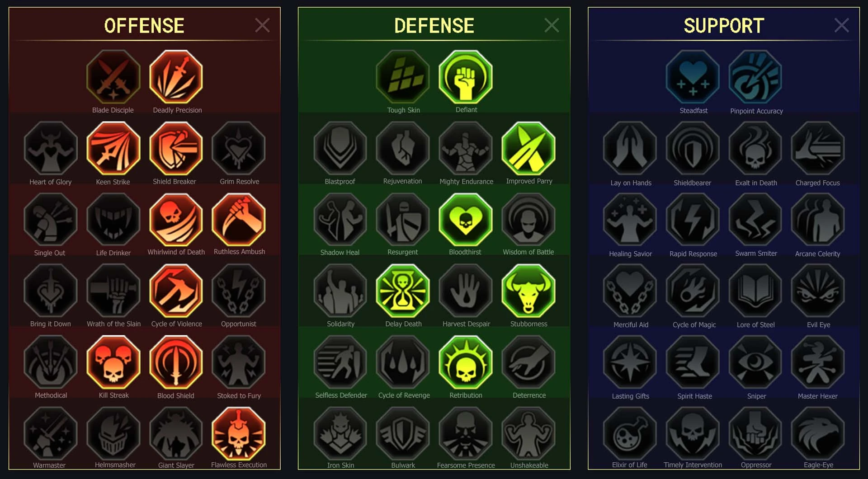
Task: Select the Giant Slayer mastery
Action: click(176, 433)
